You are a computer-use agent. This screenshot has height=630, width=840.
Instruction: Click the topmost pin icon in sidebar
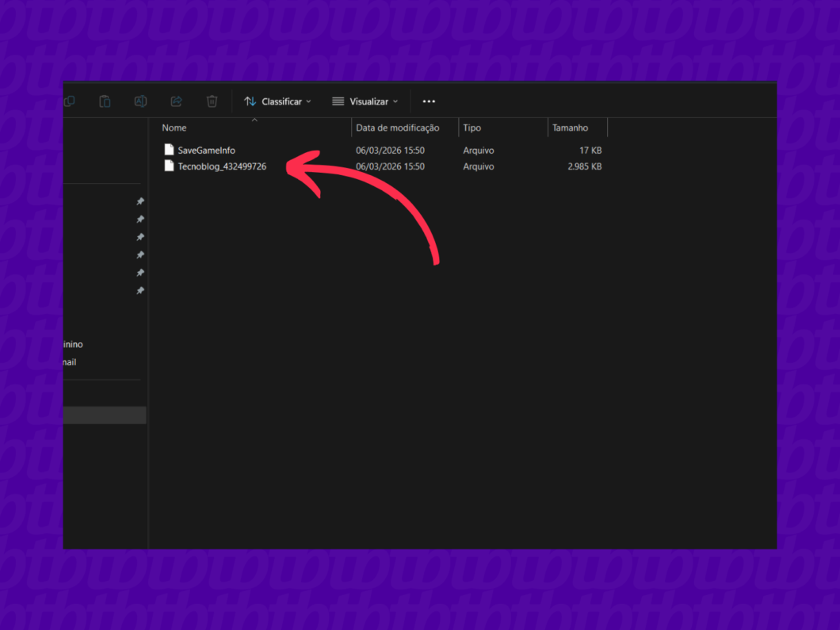140,201
